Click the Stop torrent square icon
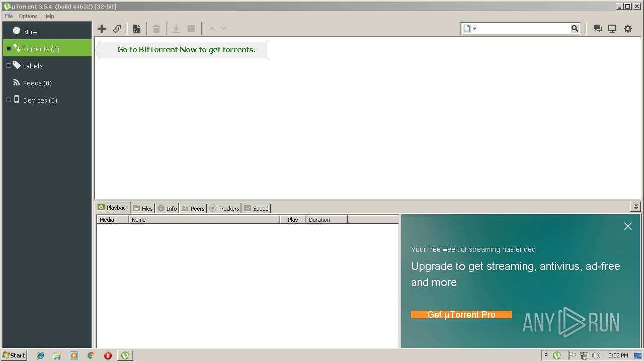The image size is (644, 362). pyautogui.click(x=191, y=29)
